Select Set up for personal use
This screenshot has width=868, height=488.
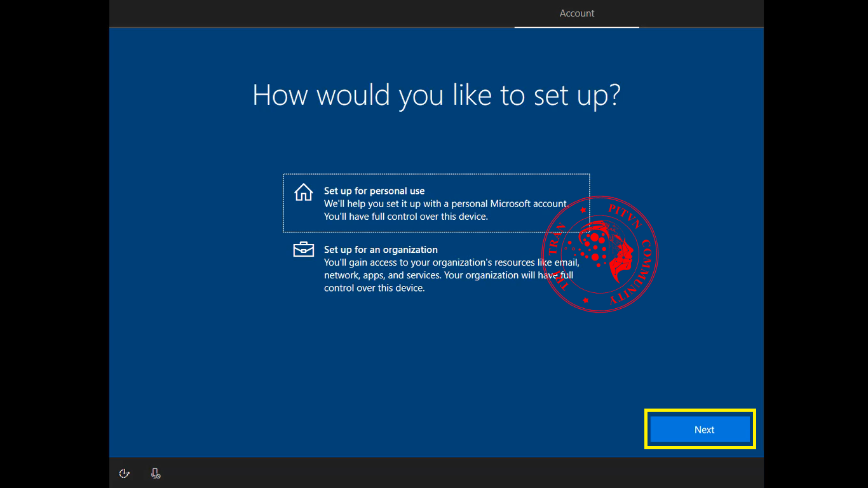(x=437, y=203)
